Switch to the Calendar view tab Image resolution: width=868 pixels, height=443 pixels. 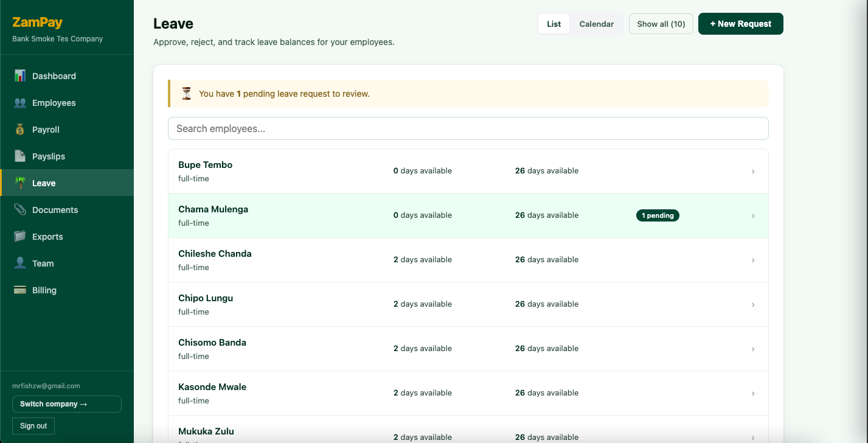[596, 24]
